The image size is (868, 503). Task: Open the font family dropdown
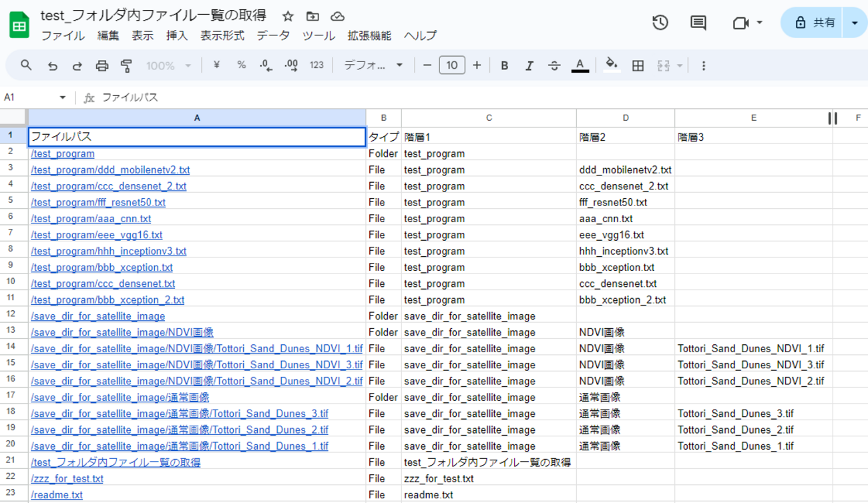coord(373,65)
